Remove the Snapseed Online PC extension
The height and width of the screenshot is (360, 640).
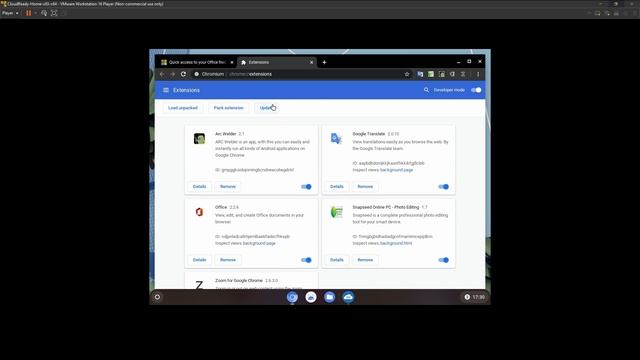365,260
